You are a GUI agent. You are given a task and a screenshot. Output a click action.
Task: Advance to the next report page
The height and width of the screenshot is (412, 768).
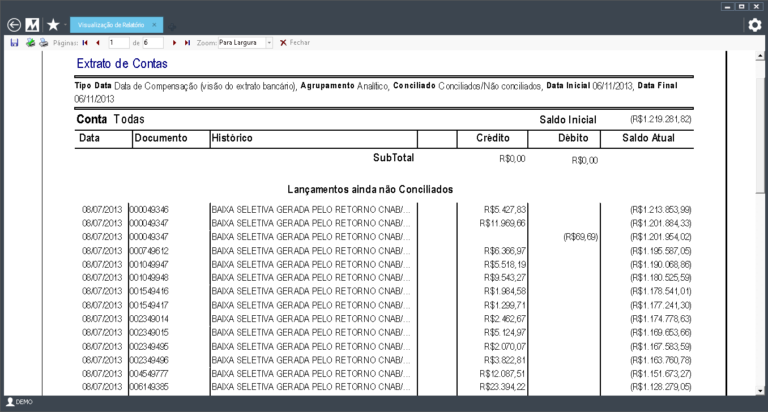point(175,43)
